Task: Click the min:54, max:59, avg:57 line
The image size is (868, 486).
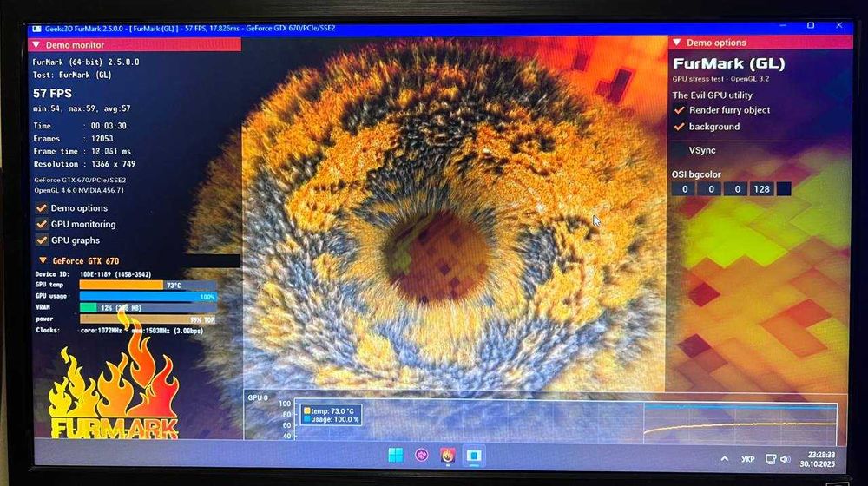Action: coord(82,108)
